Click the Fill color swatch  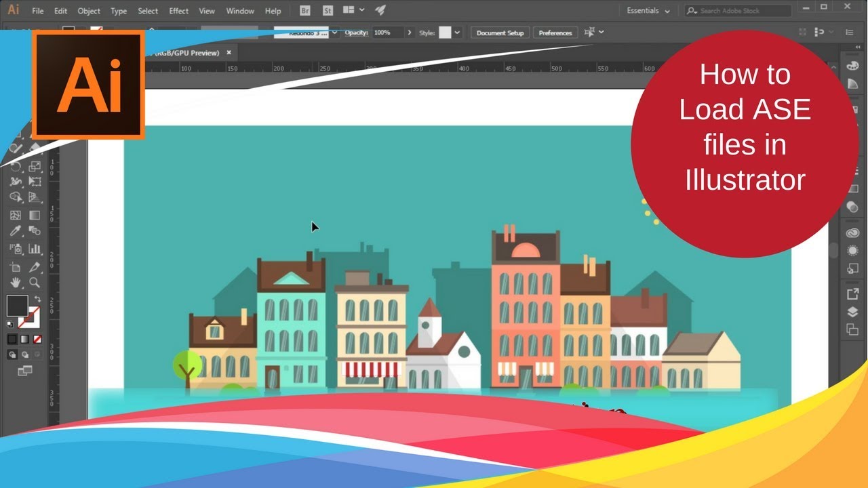pyautogui.click(x=17, y=305)
